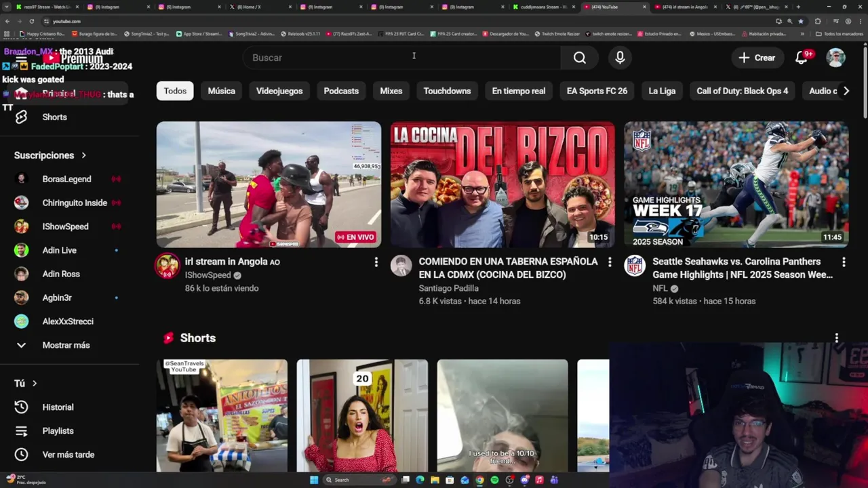Open the notifications bell

pyautogui.click(x=802, y=58)
